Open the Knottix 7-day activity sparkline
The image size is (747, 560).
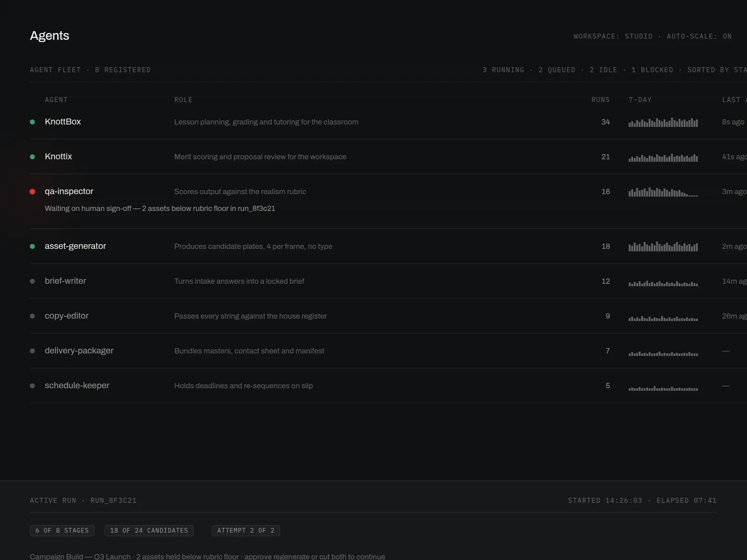click(663, 158)
